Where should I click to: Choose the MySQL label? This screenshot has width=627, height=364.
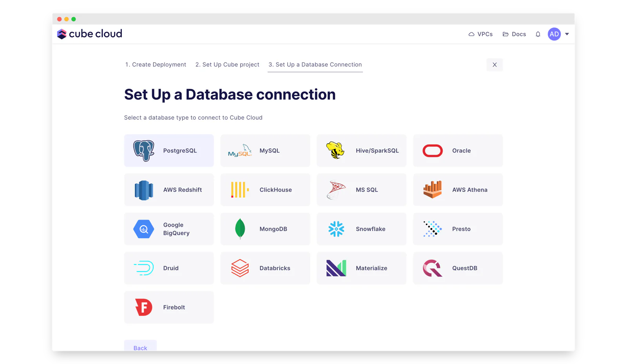[270, 150]
